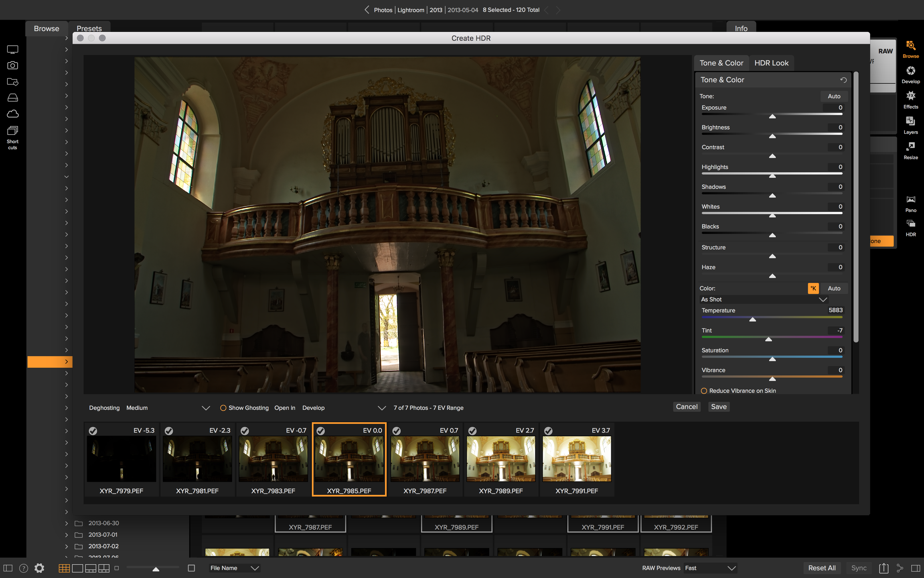Enable Show Ghosting option

click(223, 408)
